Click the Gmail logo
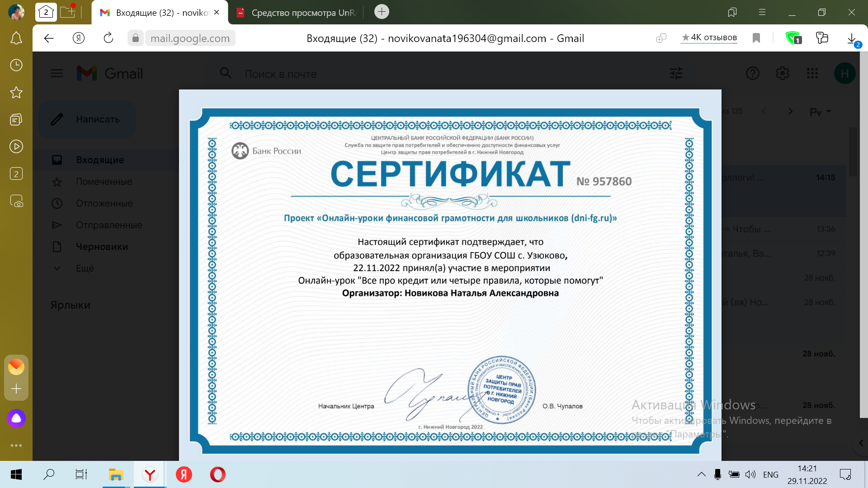Screen dimensions: 868x488 pos(110,73)
